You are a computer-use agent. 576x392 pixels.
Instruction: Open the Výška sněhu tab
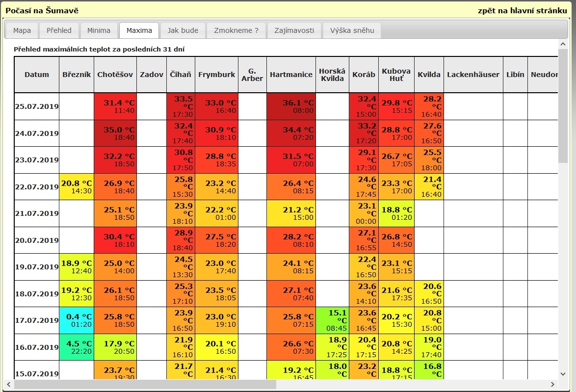pyautogui.click(x=352, y=30)
